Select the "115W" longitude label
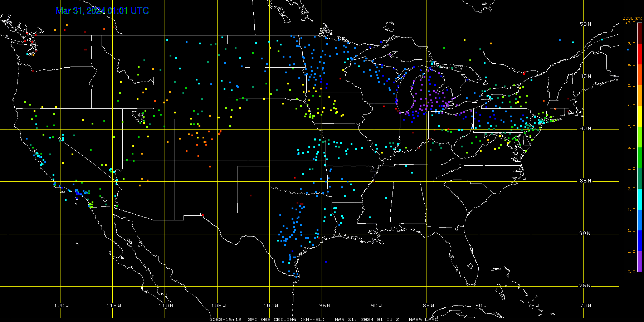The image size is (644, 322). (114, 306)
